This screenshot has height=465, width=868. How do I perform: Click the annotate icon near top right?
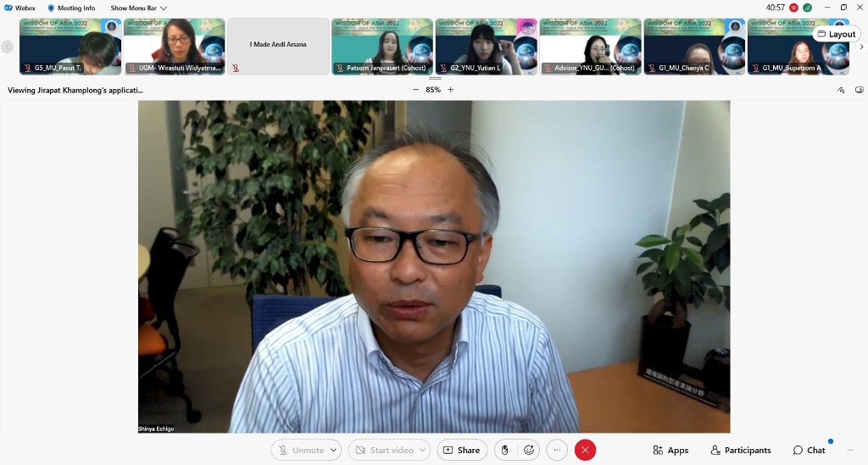tap(841, 90)
